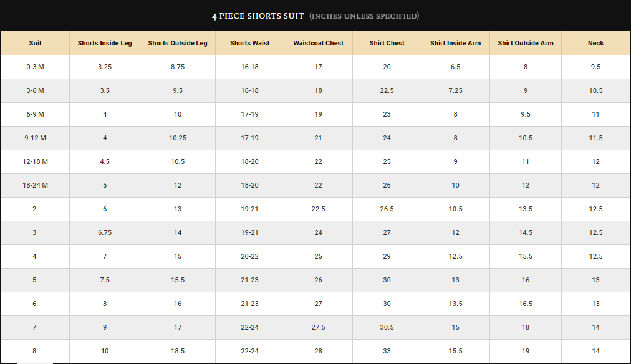
Task: Click the Shirt Outside Arm header
Action: (526, 43)
